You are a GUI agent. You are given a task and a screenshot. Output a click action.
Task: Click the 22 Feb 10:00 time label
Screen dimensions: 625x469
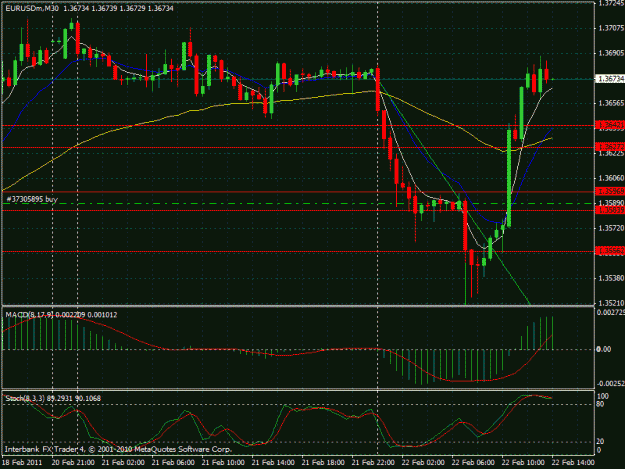pyautogui.click(x=523, y=463)
